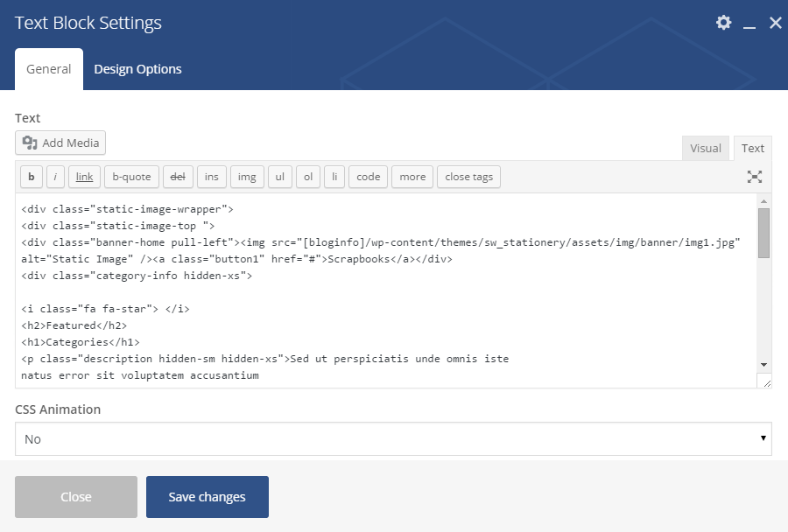The image size is (788, 532).
Task: Click the Add Media button
Action: (60, 143)
